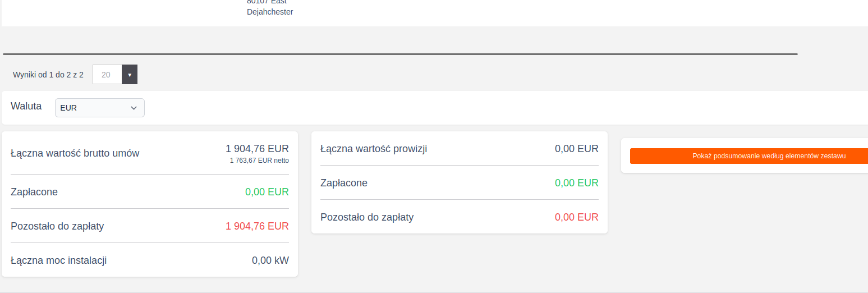The image size is (868, 293).
Task: Click Pozostało do zapłaty in the commission card
Action: (x=367, y=217)
